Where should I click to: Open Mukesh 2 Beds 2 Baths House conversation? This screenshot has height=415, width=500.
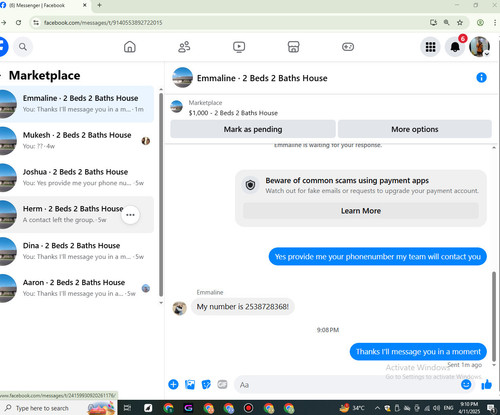pyautogui.click(x=77, y=141)
